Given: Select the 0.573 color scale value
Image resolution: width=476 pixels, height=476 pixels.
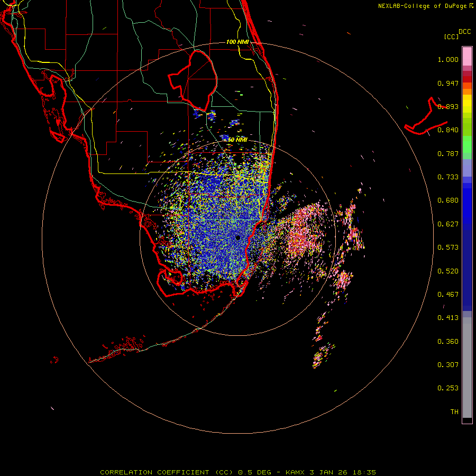Looking at the screenshot, I should tap(448, 248).
